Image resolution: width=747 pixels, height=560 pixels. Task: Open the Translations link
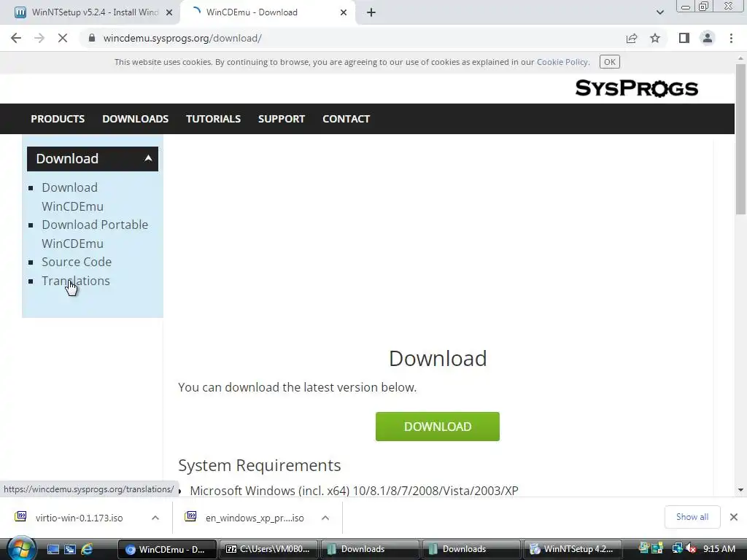click(76, 281)
